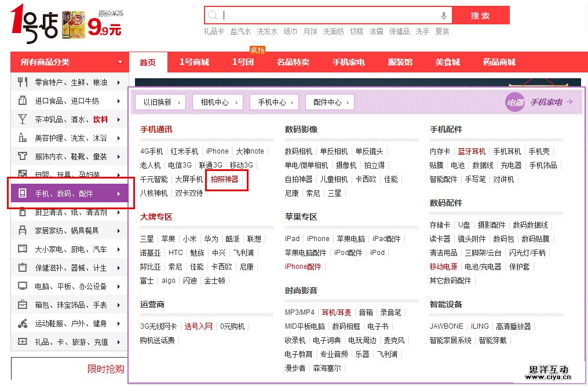Click the 1号店 logo
This screenshot has width=588, height=386.
[x=35, y=23]
